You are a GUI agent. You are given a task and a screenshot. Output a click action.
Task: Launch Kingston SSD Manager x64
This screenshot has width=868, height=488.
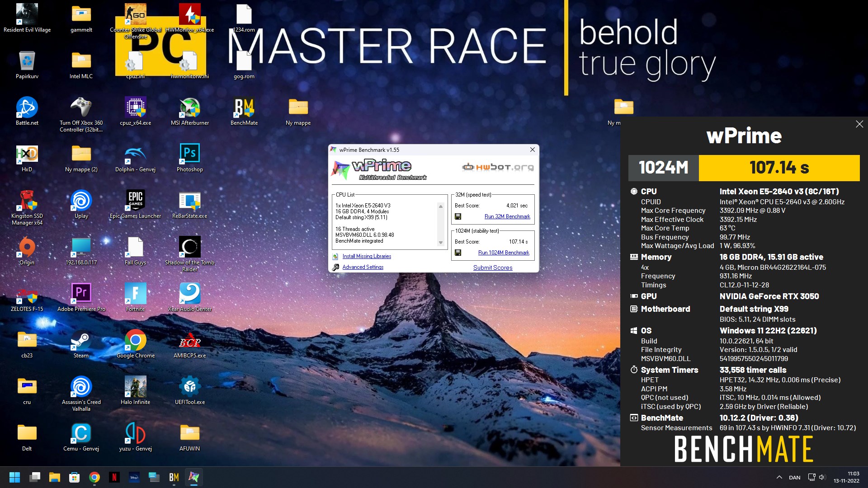pos(27,207)
